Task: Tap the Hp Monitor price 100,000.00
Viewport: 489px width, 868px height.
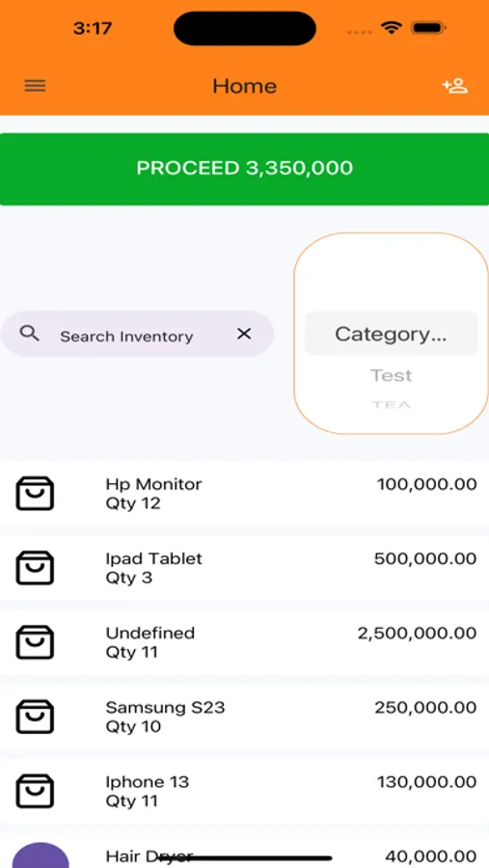Action: click(427, 484)
